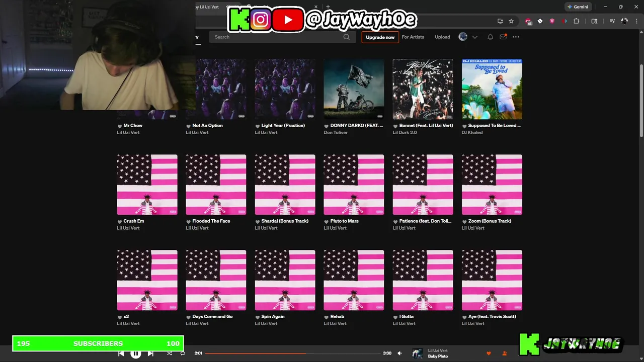The height and width of the screenshot is (362, 644).
Task: Open the DJ Khaled artist link
Action: click(472, 133)
